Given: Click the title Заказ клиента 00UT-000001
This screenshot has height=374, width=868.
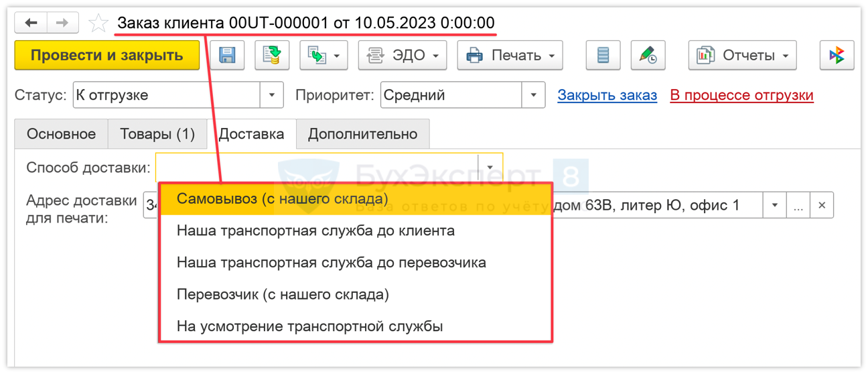Looking at the screenshot, I should point(306,23).
